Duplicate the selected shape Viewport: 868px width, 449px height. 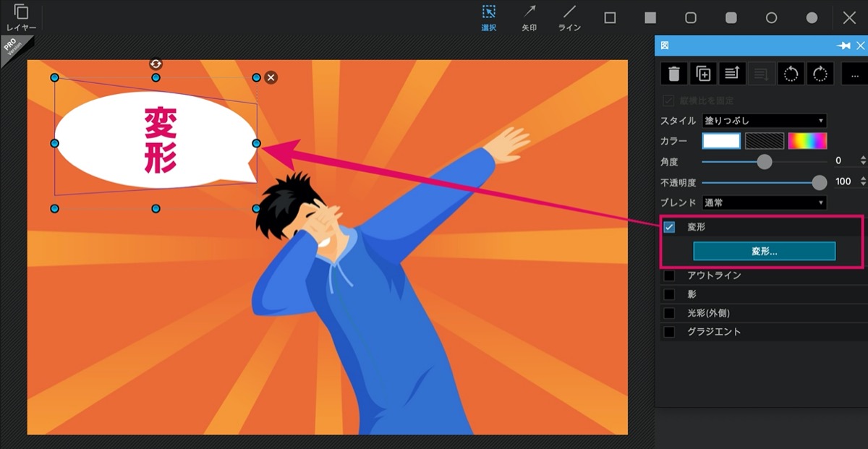tap(703, 74)
